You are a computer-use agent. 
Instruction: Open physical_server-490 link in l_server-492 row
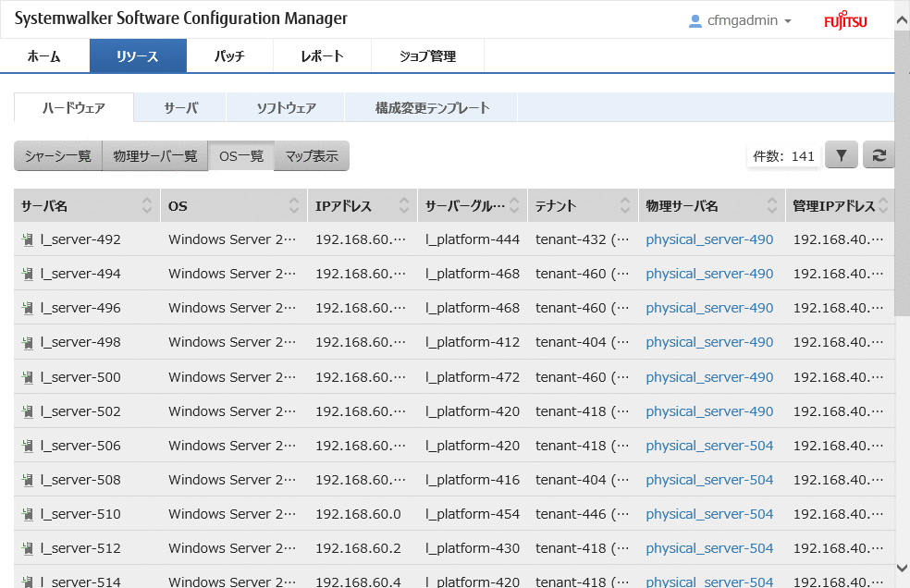pos(709,239)
